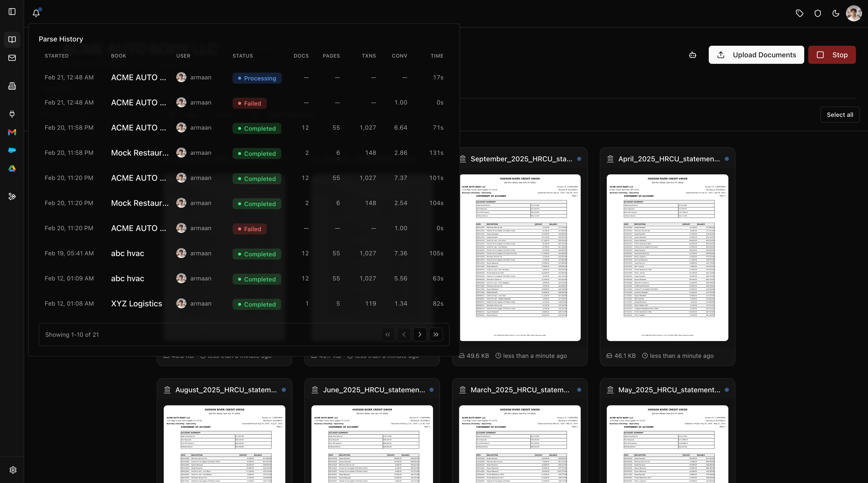Open the building icon in sidebar

pyautogui.click(x=12, y=86)
